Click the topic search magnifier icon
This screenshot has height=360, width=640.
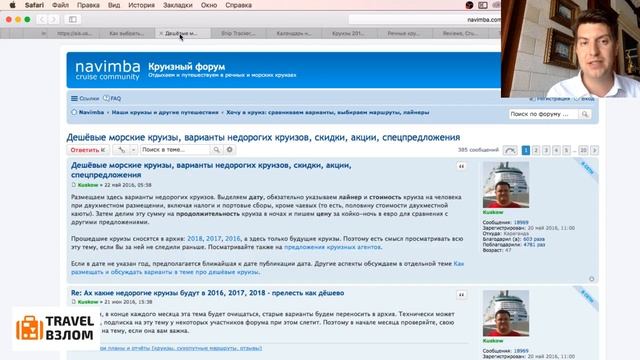(216, 150)
